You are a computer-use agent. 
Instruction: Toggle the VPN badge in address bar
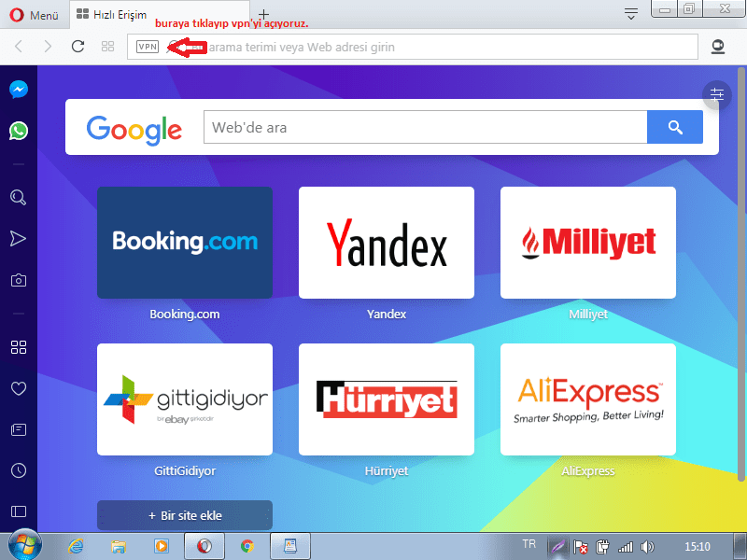point(148,47)
